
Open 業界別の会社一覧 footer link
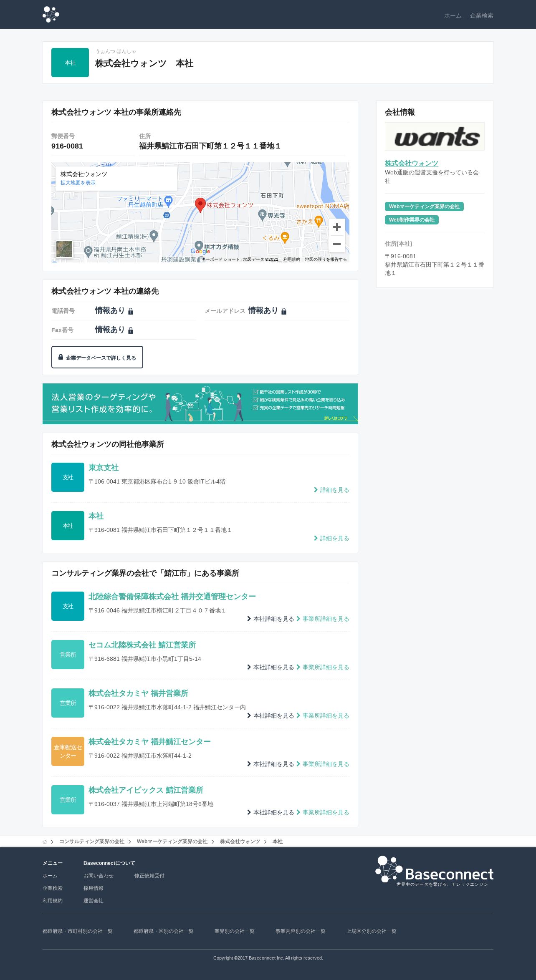[x=235, y=931]
